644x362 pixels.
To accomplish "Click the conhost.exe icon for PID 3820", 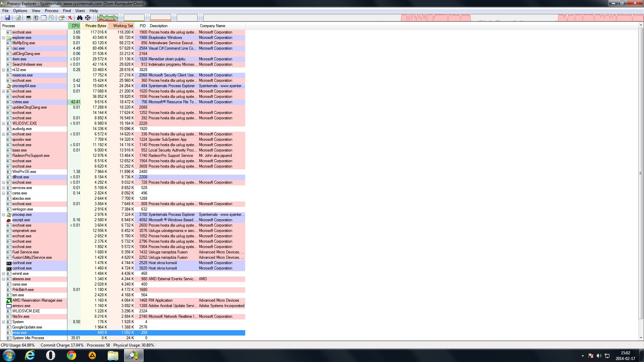I will pos(9,268).
